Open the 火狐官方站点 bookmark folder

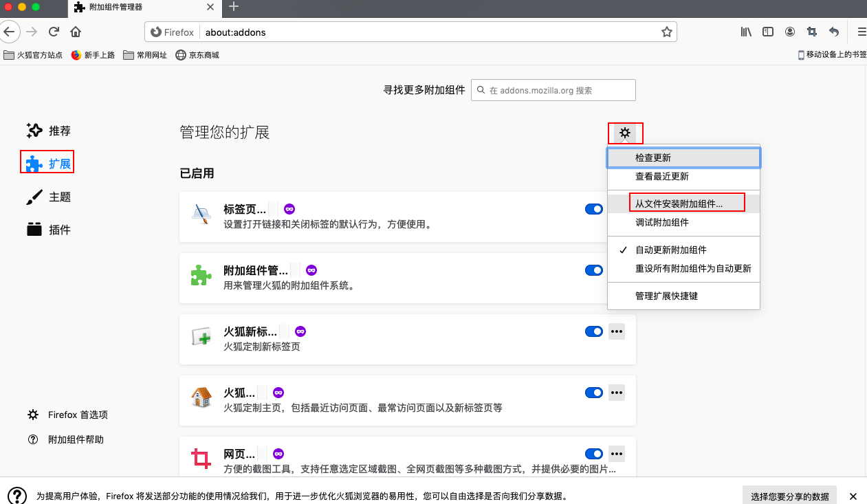(x=33, y=55)
